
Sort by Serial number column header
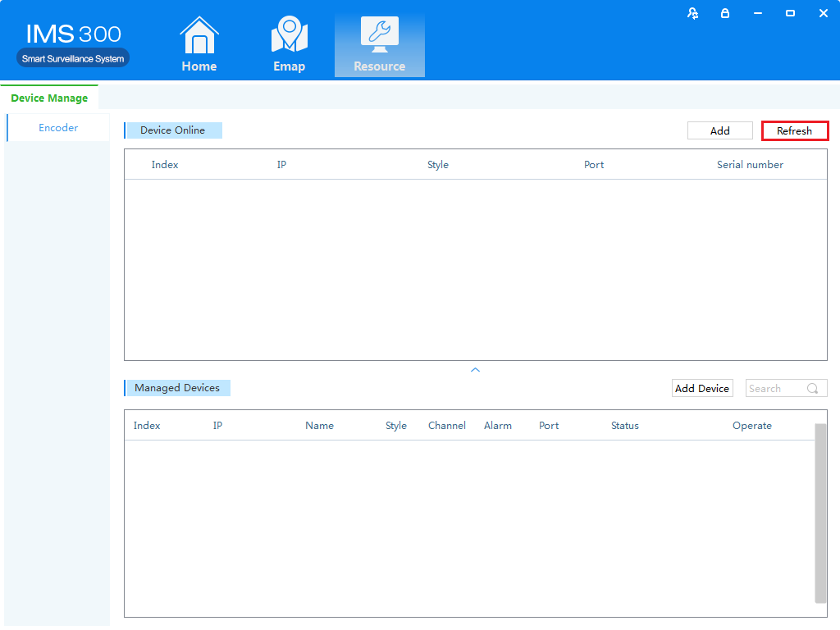(x=750, y=165)
